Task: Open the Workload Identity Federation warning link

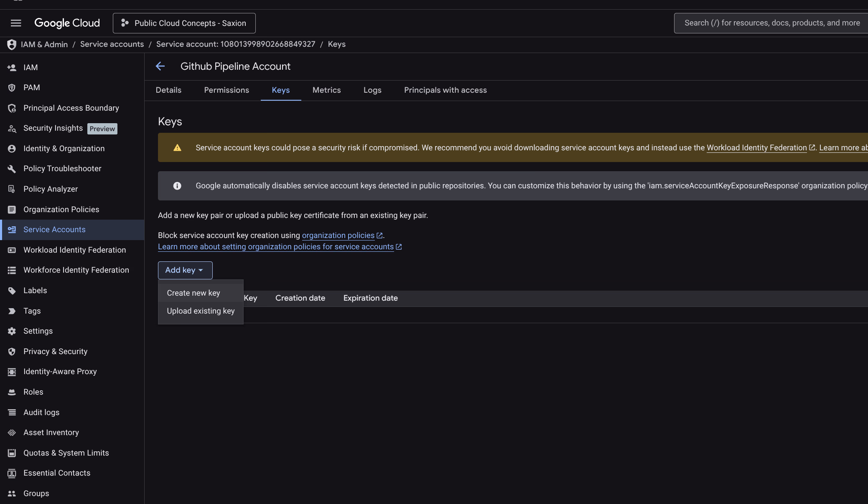Action: tap(756, 147)
